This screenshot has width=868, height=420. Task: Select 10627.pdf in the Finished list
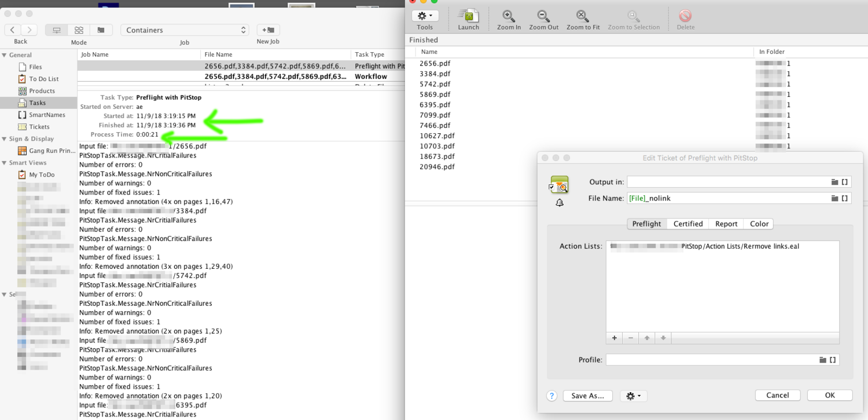click(x=437, y=136)
